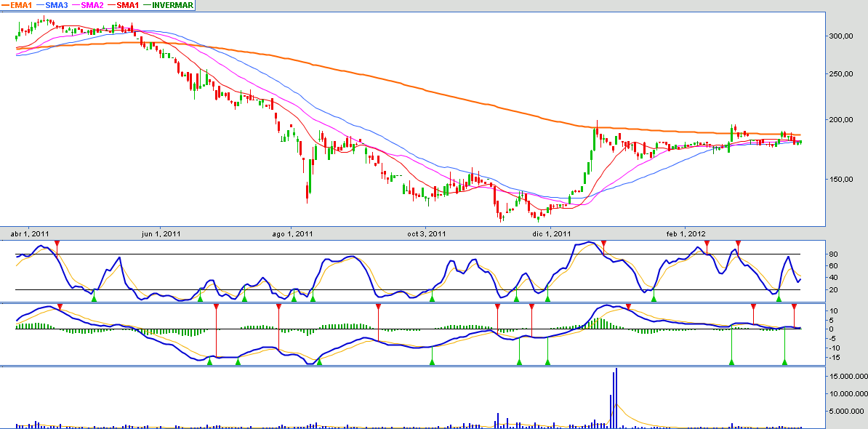
Task: Select the rightmost green arrow in MACD panel
Action: click(785, 361)
